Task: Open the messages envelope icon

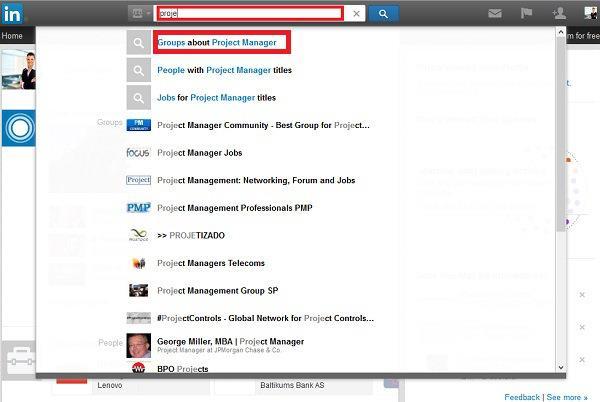Action: 495,14
